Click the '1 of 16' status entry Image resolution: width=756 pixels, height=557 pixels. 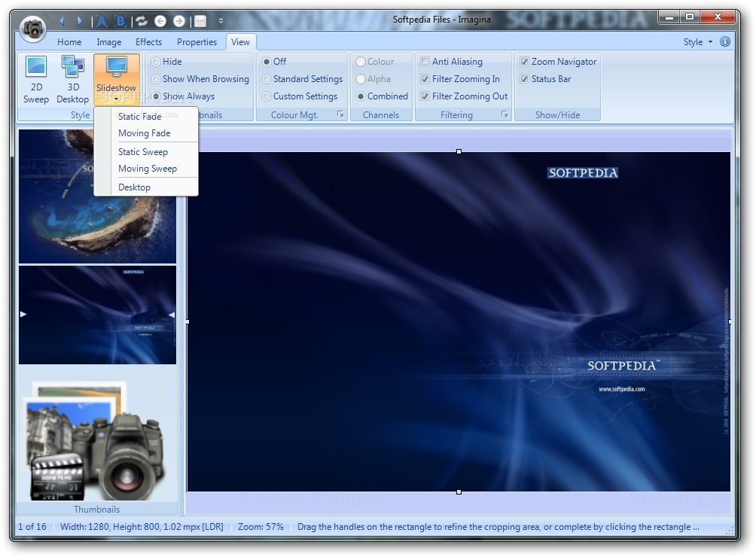tap(32, 527)
